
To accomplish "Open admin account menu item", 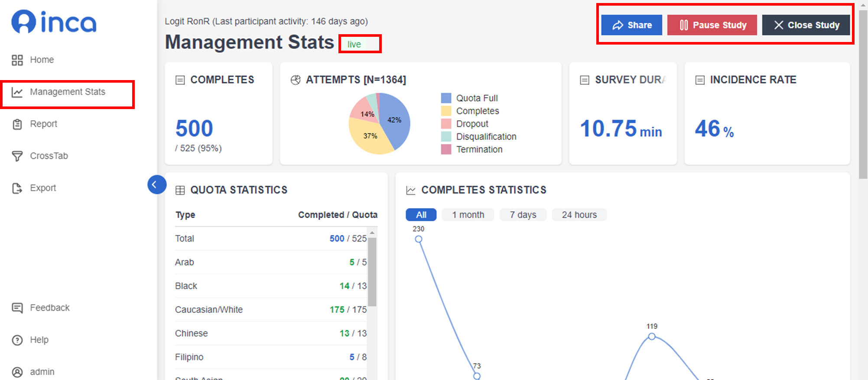I will coord(42,372).
